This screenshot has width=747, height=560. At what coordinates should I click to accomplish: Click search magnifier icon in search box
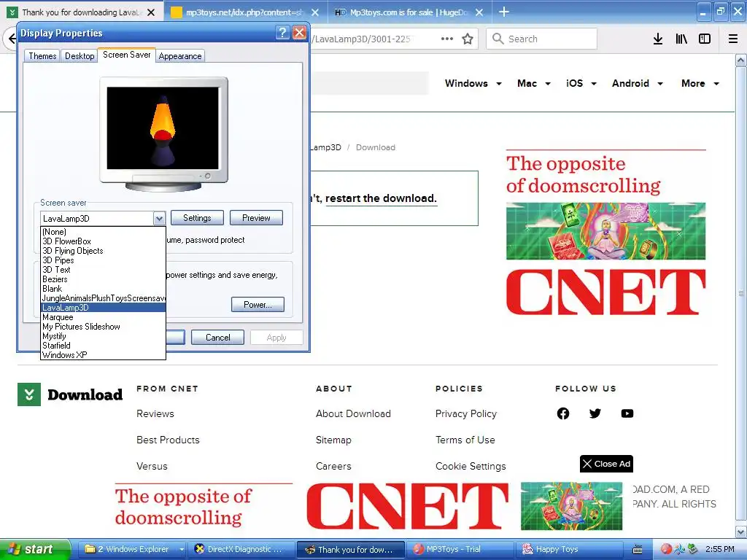coord(498,39)
